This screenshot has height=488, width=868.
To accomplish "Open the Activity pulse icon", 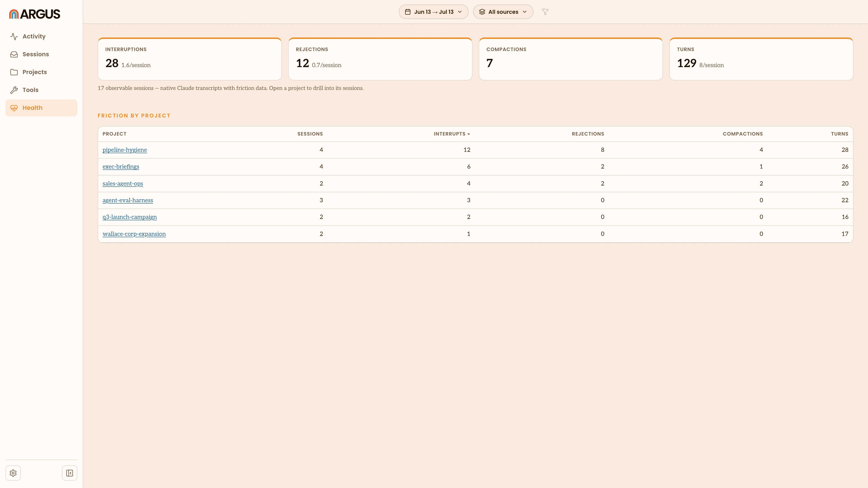I will click(14, 36).
